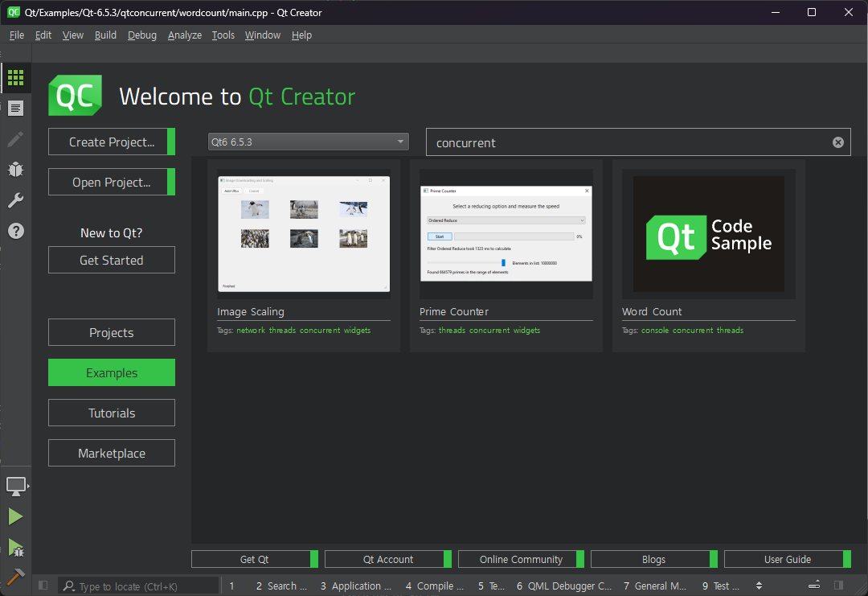Switch to Welcome mode grid icon
The width and height of the screenshot is (868, 596).
point(15,77)
